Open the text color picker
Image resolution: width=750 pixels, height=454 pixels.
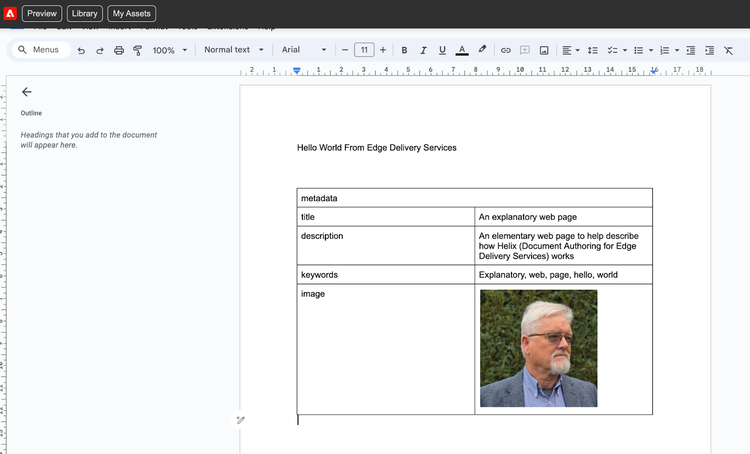[x=461, y=50]
